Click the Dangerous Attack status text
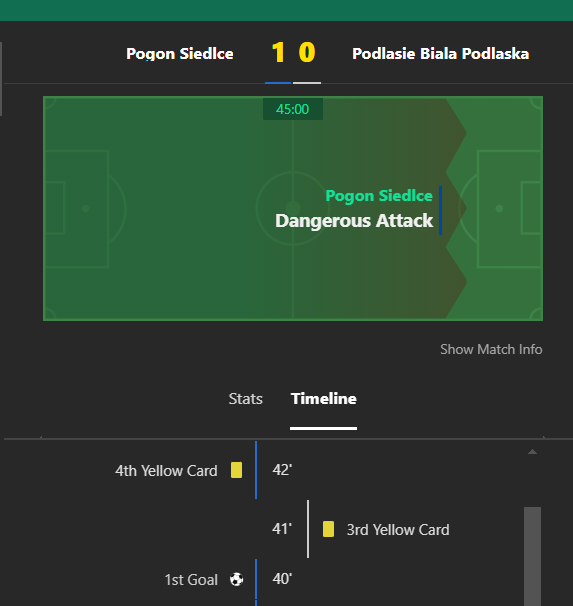This screenshot has width=573, height=606. (x=354, y=221)
